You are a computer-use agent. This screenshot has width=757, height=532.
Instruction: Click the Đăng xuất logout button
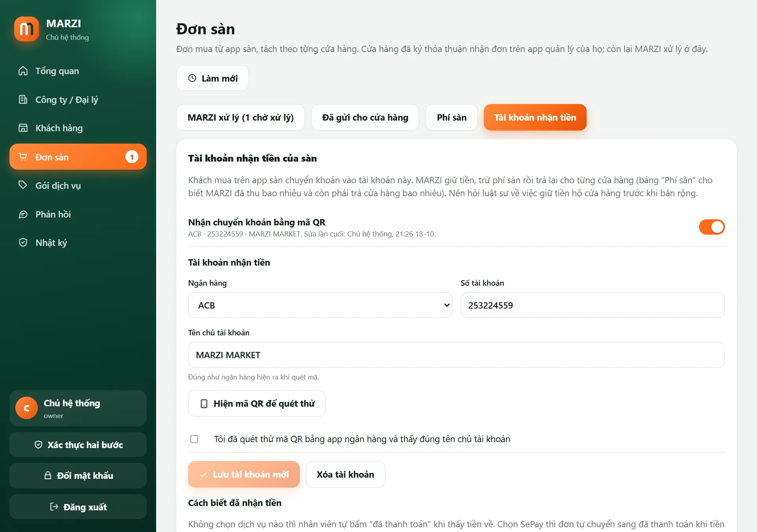coord(78,507)
